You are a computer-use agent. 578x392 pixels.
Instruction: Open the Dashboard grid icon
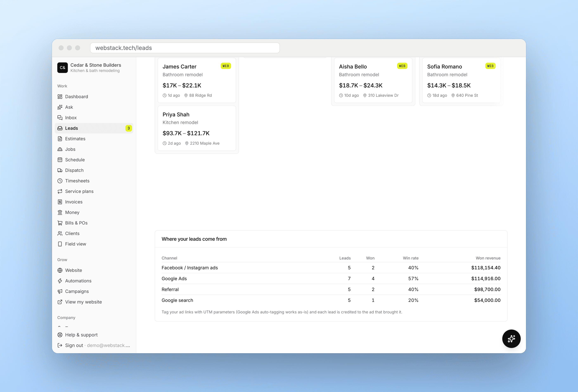click(x=60, y=96)
